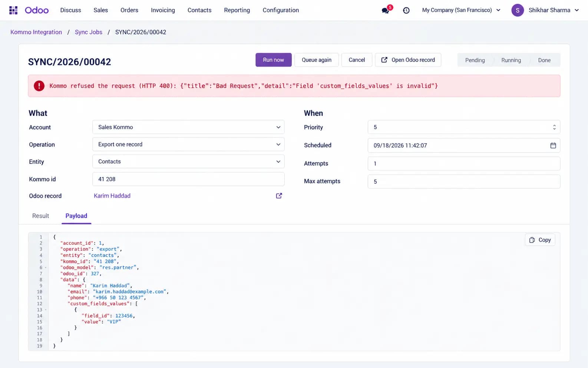The height and width of the screenshot is (368, 588).
Task: Click the Kommo id input field
Action: [x=188, y=179]
